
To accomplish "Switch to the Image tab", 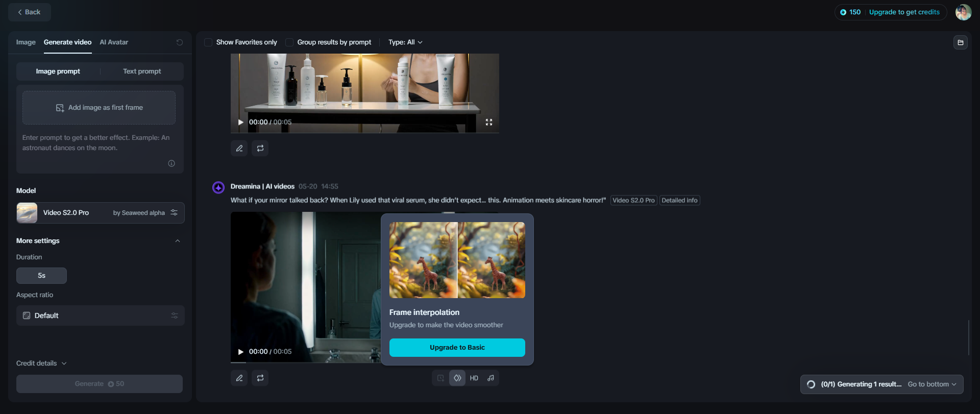I will coord(26,42).
